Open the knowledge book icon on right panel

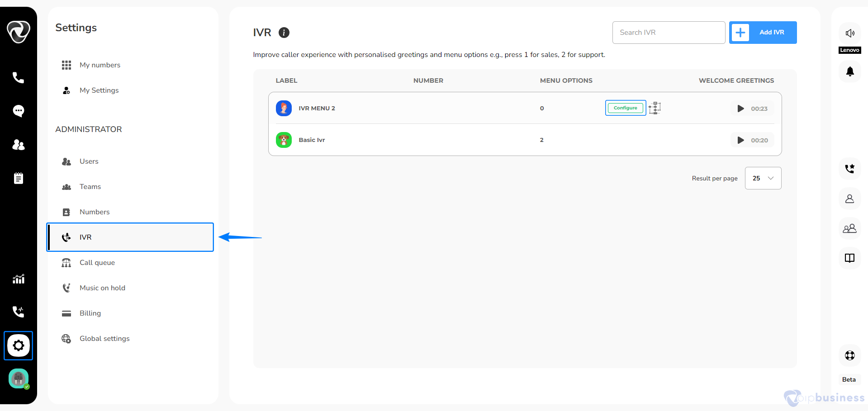(x=849, y=258)
